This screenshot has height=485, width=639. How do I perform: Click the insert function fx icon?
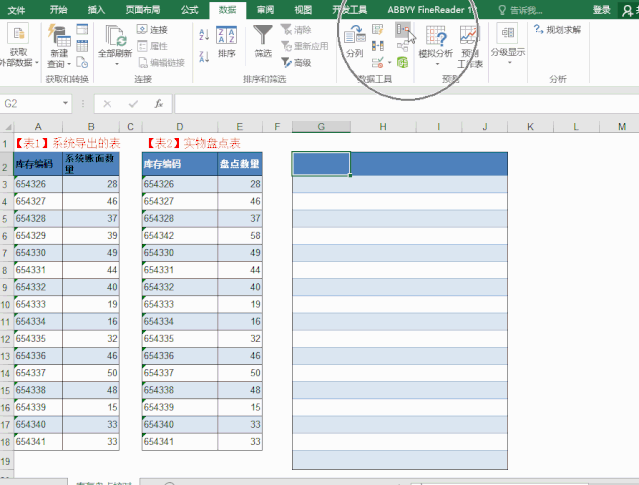[x=158, y=103]
